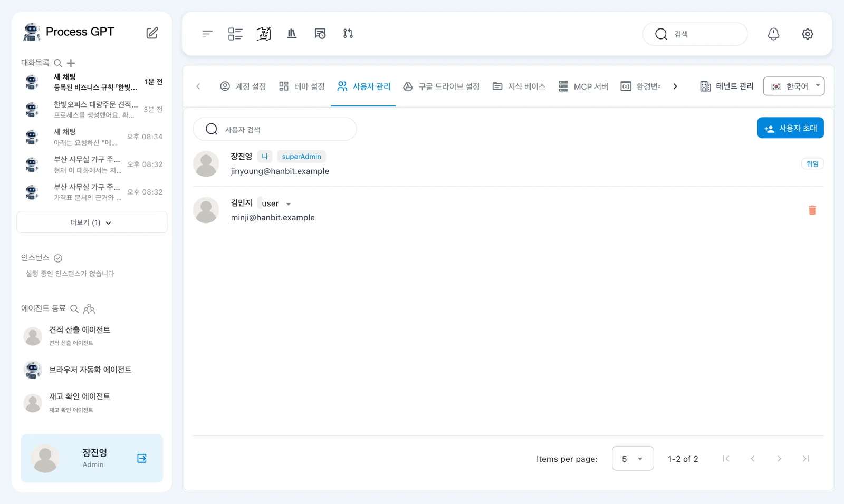
Task: Expand 더보기 (1) chat list
Action: coord(92,222)
